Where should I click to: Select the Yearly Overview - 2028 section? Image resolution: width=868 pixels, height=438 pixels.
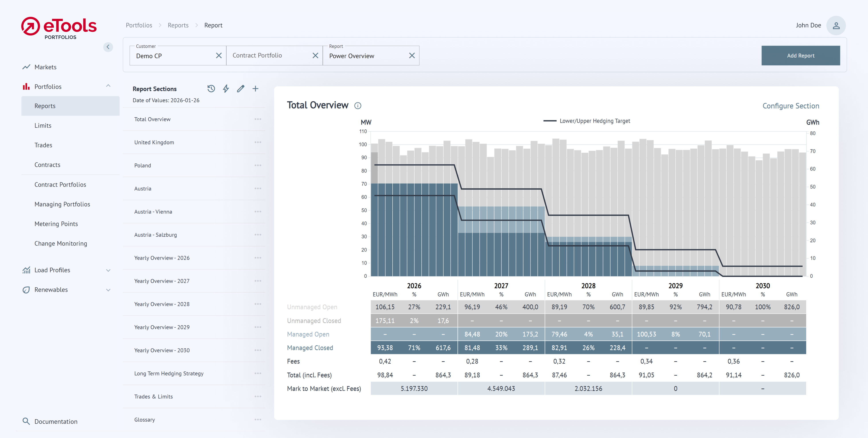tap(162, 304)
